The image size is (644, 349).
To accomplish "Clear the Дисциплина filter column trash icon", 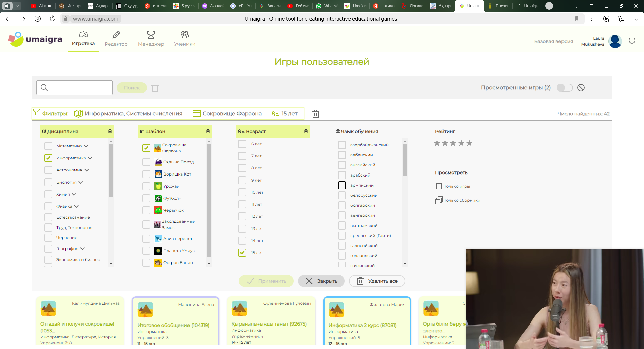I will [x=110, y=131].
